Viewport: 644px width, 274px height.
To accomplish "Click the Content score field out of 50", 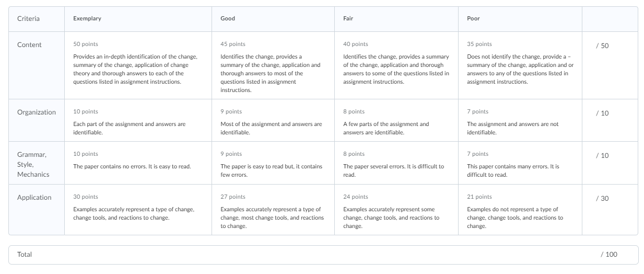I will click(x=610, y=65).
